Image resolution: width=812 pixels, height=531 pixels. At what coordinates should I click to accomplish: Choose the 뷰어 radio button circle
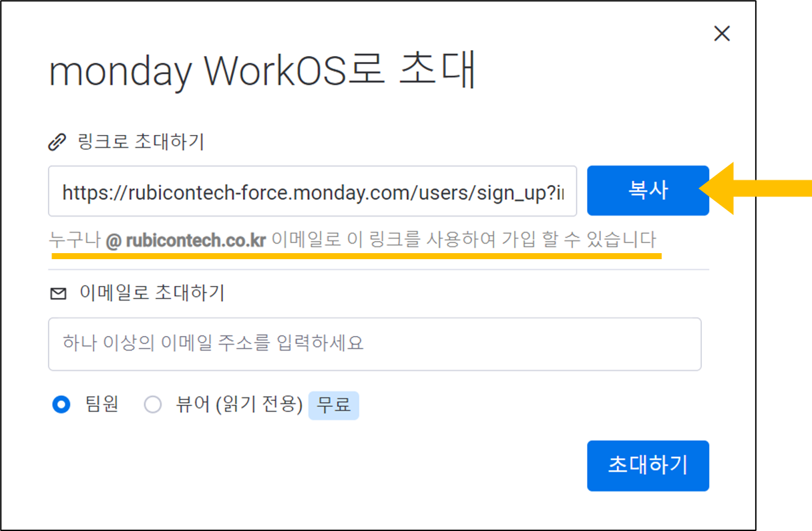[153, 405]
